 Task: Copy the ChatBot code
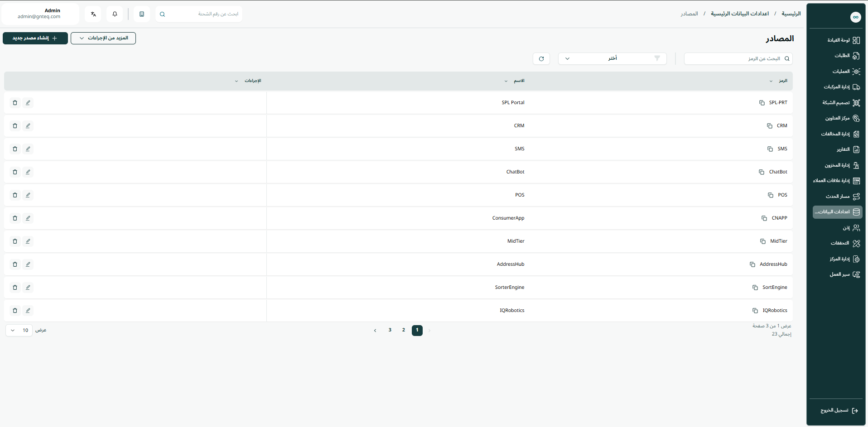click(762, 172)
